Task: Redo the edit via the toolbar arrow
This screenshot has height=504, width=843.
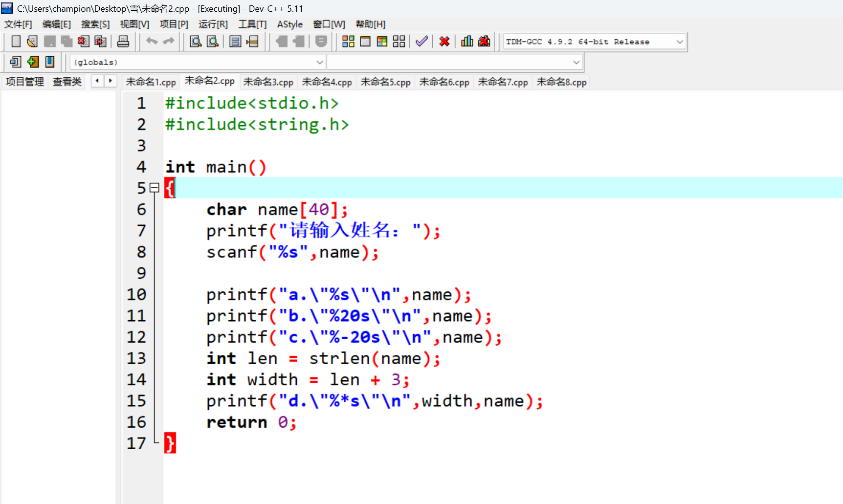Action: [x=169, y=42]
